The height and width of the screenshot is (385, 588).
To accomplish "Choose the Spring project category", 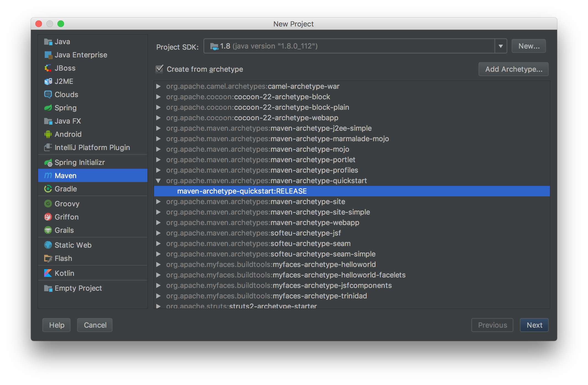I will click(66, 108).
